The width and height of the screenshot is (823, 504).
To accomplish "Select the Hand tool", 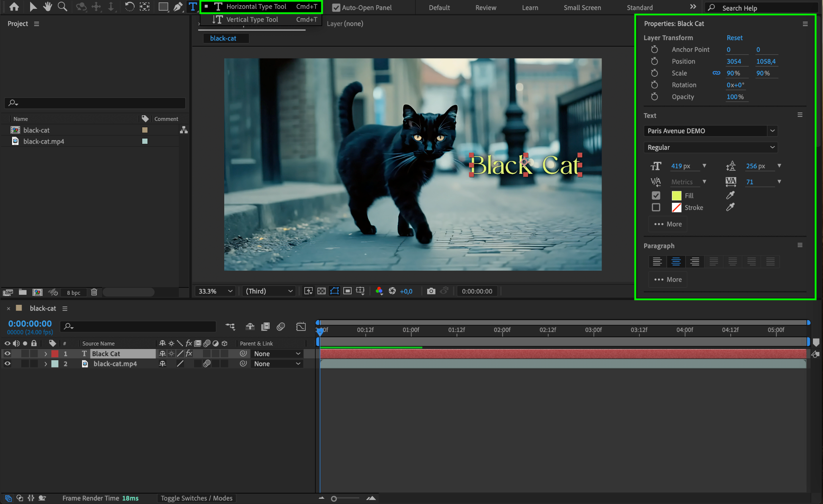I will 47,6.
